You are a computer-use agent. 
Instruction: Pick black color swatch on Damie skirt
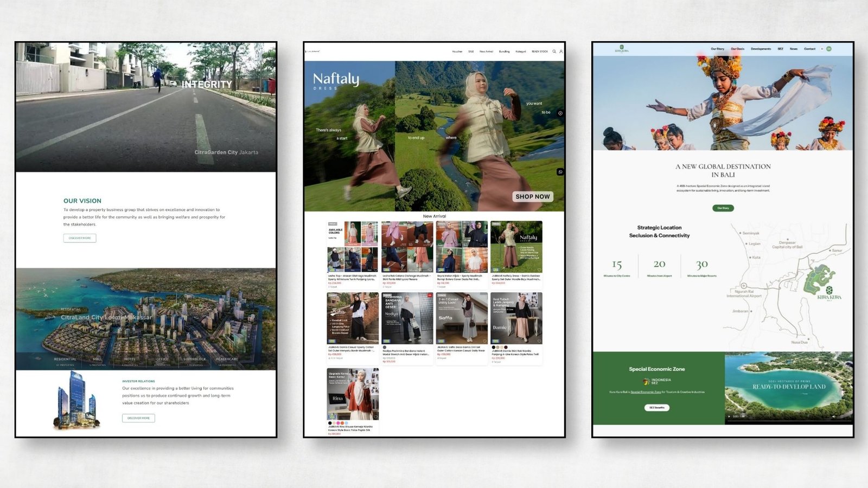[494, 347]
